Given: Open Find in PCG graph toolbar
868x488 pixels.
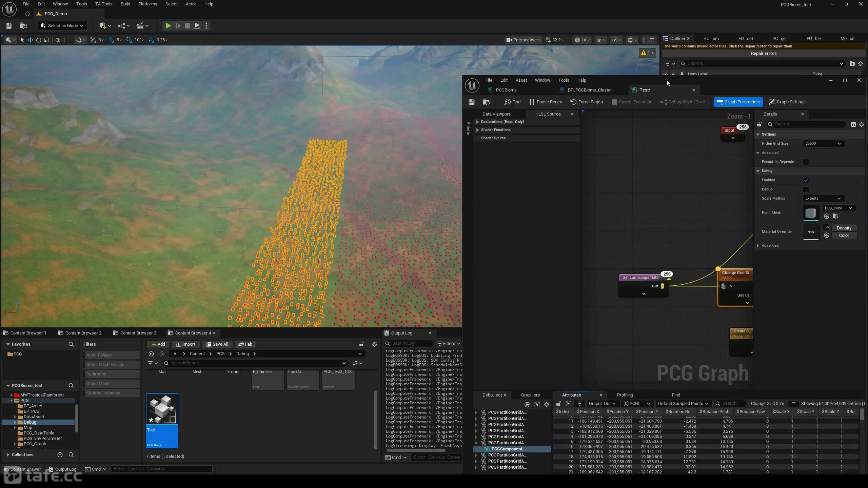Looking at the screenshot, I should 512,102.
